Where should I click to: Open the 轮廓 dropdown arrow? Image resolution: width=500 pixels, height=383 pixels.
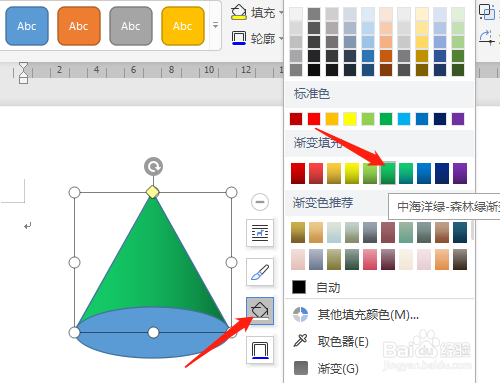281,39
